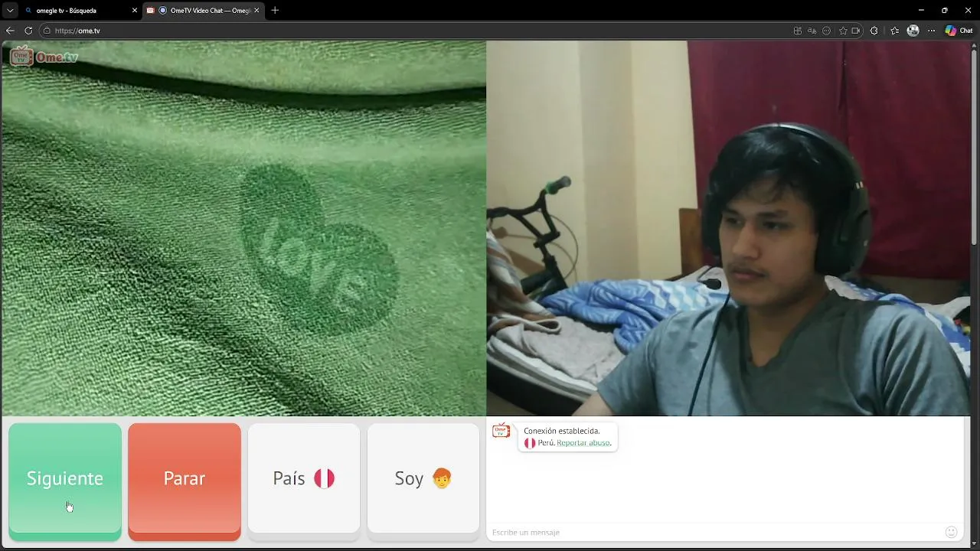Open the apps available icon
The height and width of the screenshot is (551, 980).
pos(798,31)
